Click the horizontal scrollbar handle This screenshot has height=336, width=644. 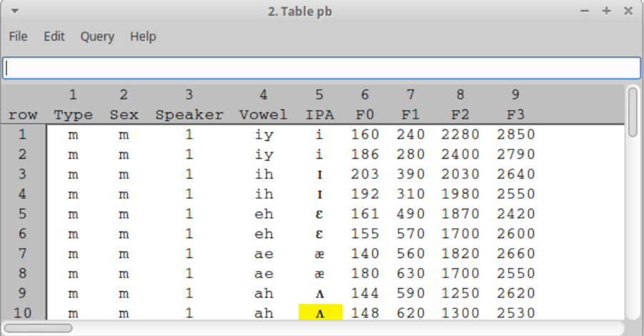39,328
